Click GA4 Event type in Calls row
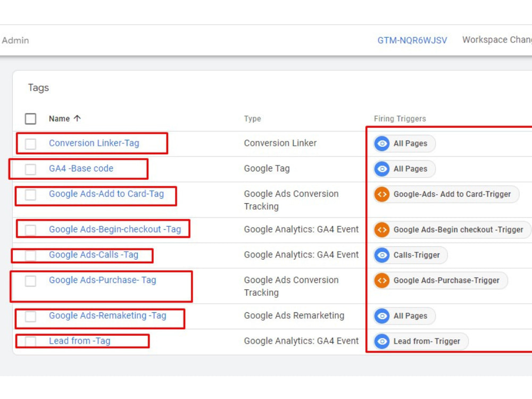The height and width of the screenshot is (399, 532). (301, 255)
